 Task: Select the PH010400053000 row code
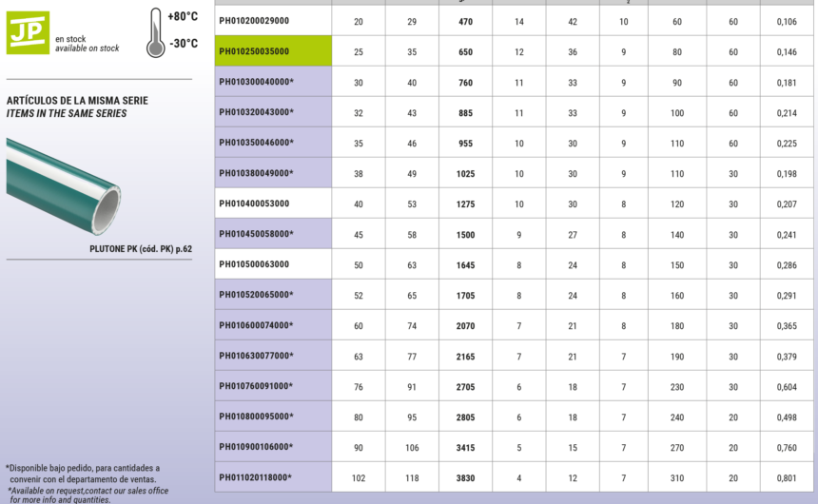point(254,204)
